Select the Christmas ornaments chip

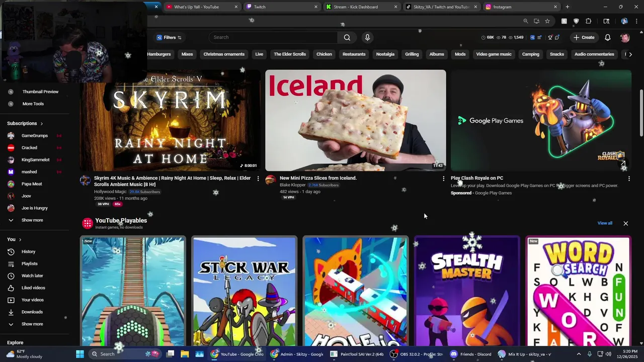224,54
